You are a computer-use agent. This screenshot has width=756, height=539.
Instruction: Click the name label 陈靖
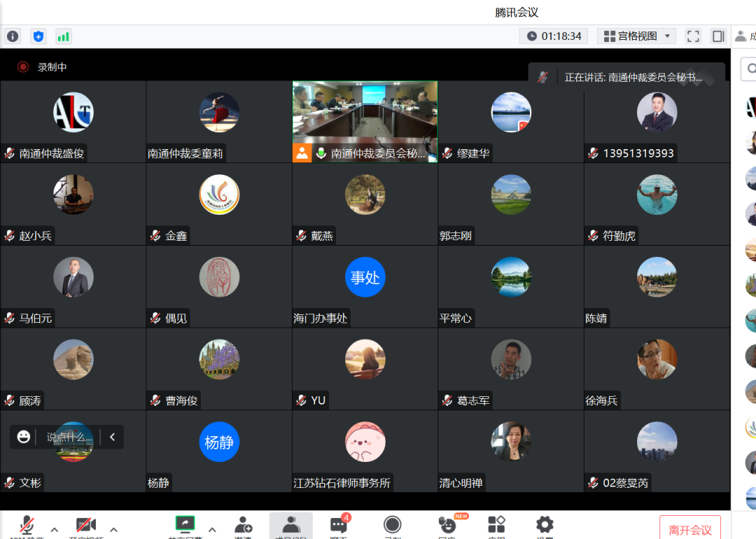596,318
